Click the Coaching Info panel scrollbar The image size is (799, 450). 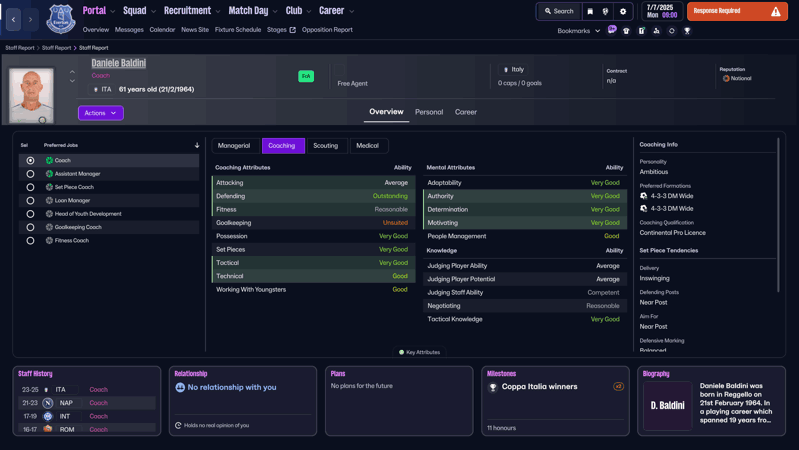pyautogui.click(x=778, y=215)
